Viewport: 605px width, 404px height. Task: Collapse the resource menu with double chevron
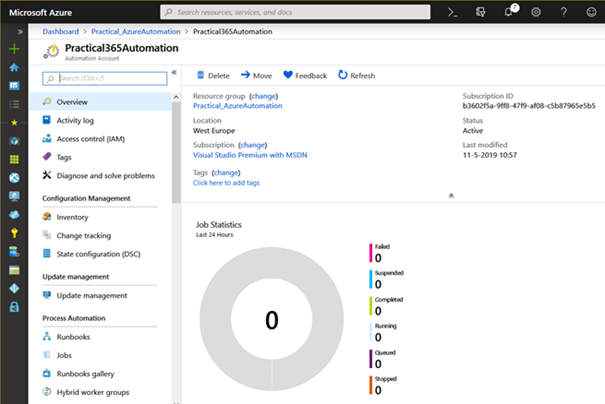[174, 73]
